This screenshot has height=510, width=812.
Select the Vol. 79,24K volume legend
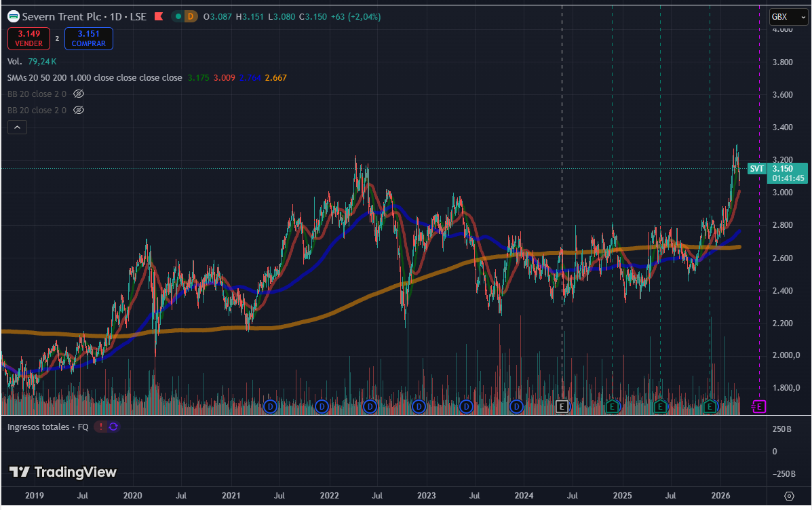pyautogui.click(x=32, y=62)
